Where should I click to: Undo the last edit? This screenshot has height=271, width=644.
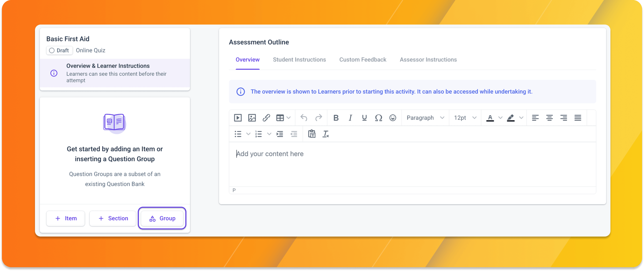304,118
